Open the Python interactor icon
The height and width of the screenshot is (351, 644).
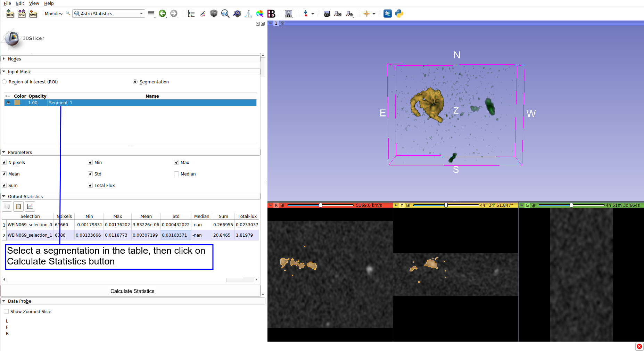pos(399,14)
